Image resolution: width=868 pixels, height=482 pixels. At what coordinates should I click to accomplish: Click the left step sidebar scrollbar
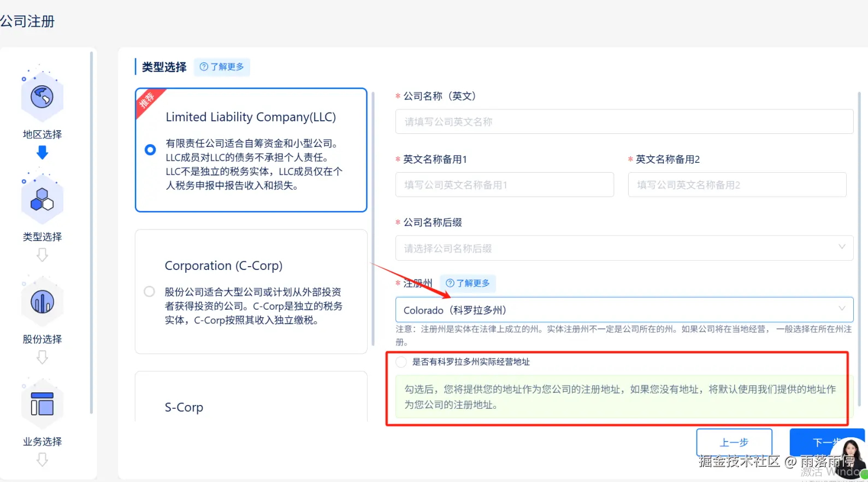click(x=91, y=232)
